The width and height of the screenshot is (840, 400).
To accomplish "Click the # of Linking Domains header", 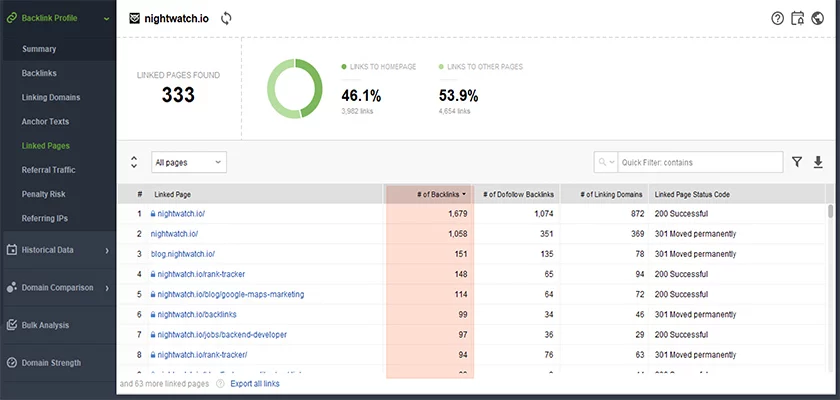I will click(x=611, y=194).
